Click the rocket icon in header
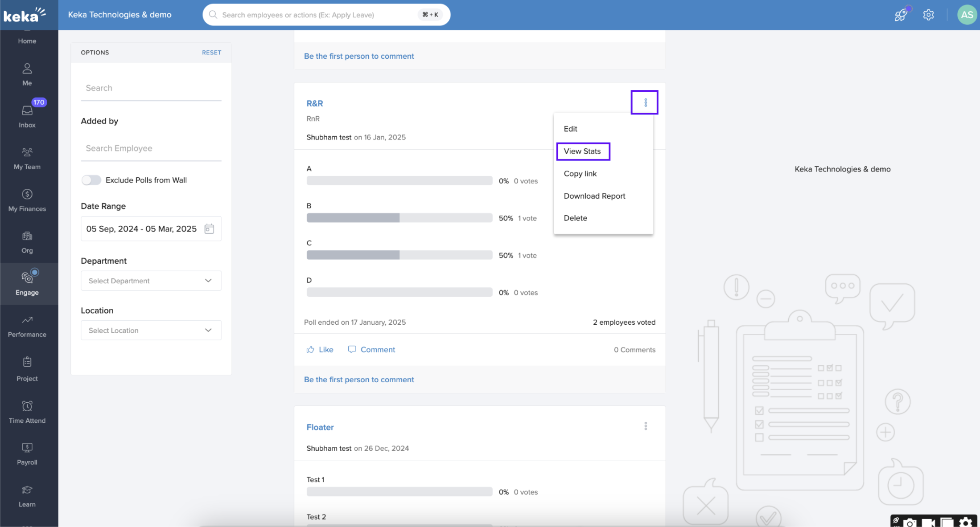980x527 pixels. pyautogui.click(x=901, y=15)
